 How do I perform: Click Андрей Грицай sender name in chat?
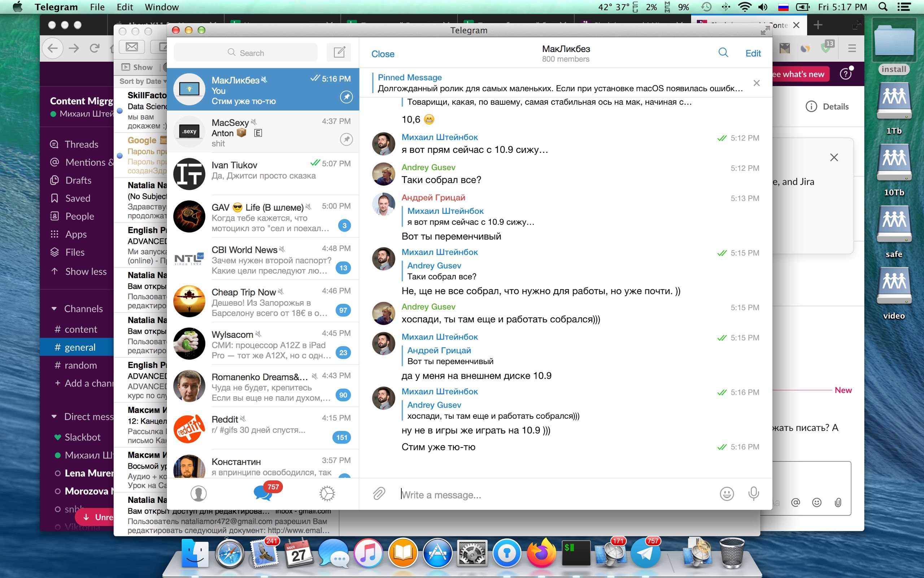tap(433, 197)
